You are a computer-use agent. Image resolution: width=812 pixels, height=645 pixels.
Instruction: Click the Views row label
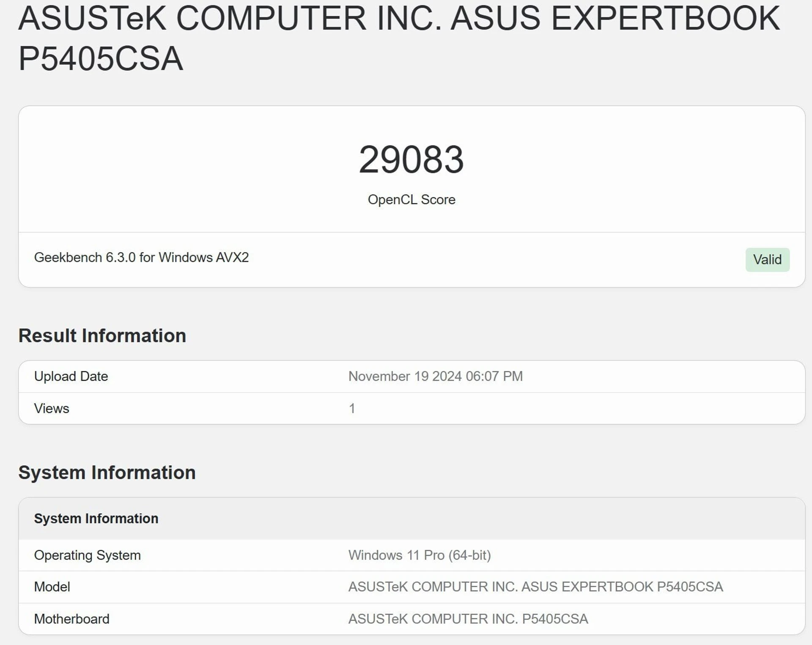pyautogui.click(x=52, y=409)
